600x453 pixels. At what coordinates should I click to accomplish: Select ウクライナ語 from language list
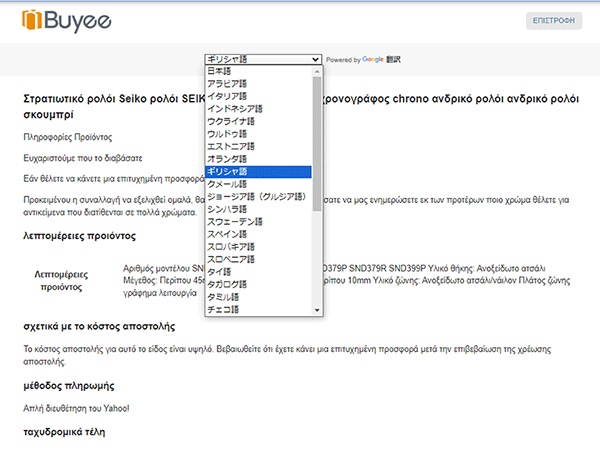click(258, 122)
